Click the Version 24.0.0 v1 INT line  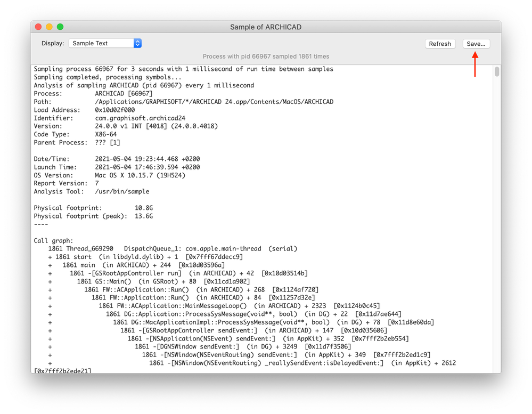(x=126, y=126)
